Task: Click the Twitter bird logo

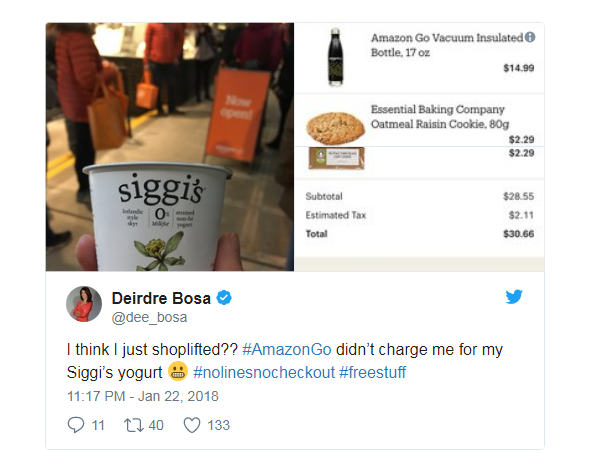Action: (514, 297)
